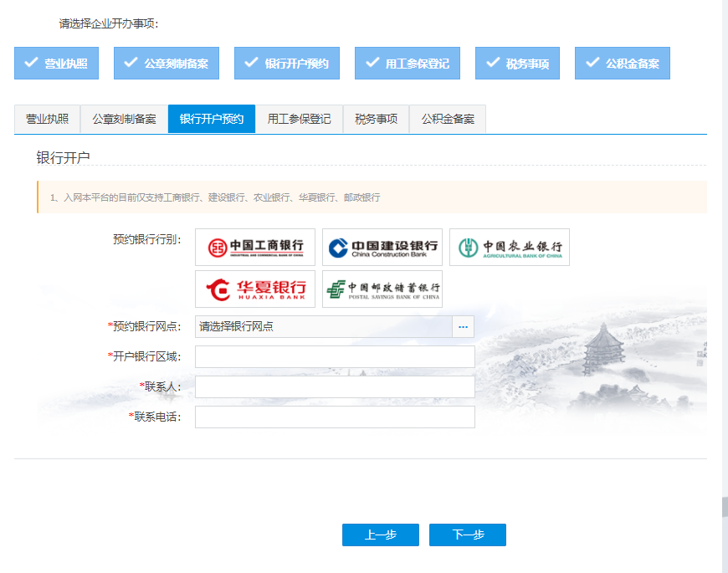The width and height of the screenshot is (728, 573).
Task: Expand the 开户银行区域 selection box
Action: click(335, 356)
